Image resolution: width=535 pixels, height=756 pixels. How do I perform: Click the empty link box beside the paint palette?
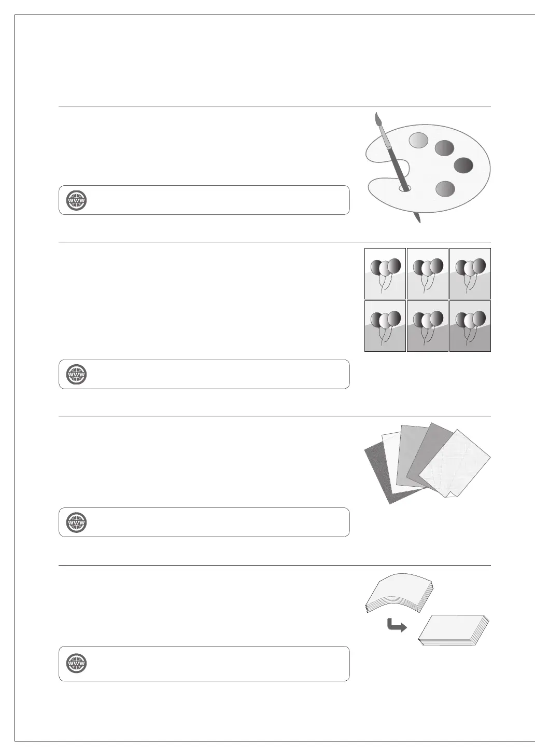(x=204, y=200)
